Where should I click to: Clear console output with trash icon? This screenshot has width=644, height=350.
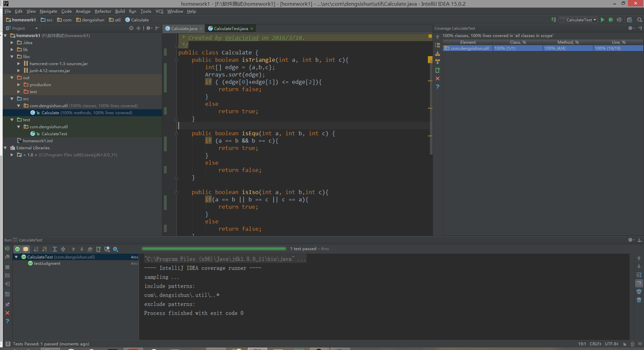coord(639,300)
